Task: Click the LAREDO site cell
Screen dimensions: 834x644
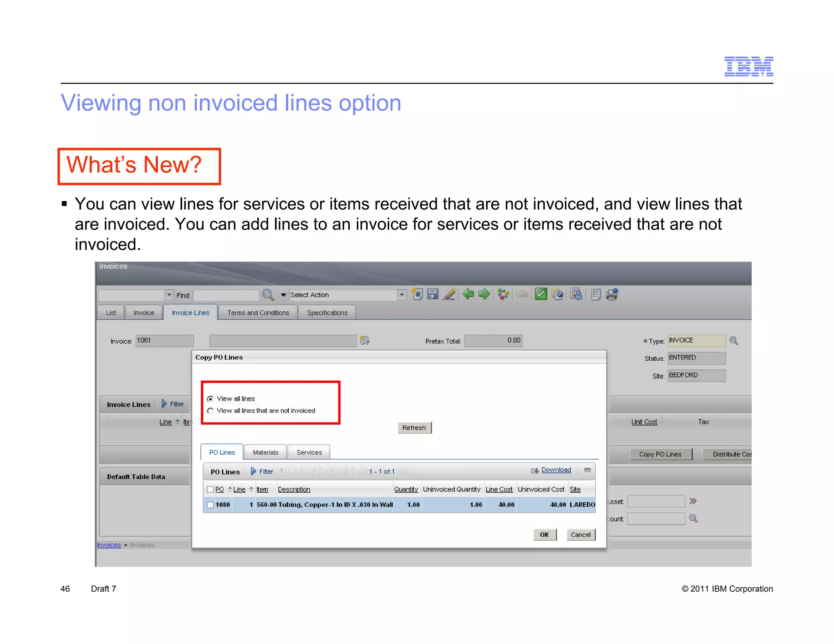Action: coord(582,505)
